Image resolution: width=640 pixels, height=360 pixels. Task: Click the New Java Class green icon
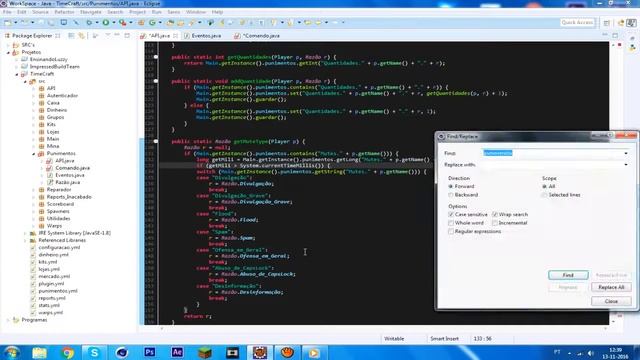click(x=152, y=22)
